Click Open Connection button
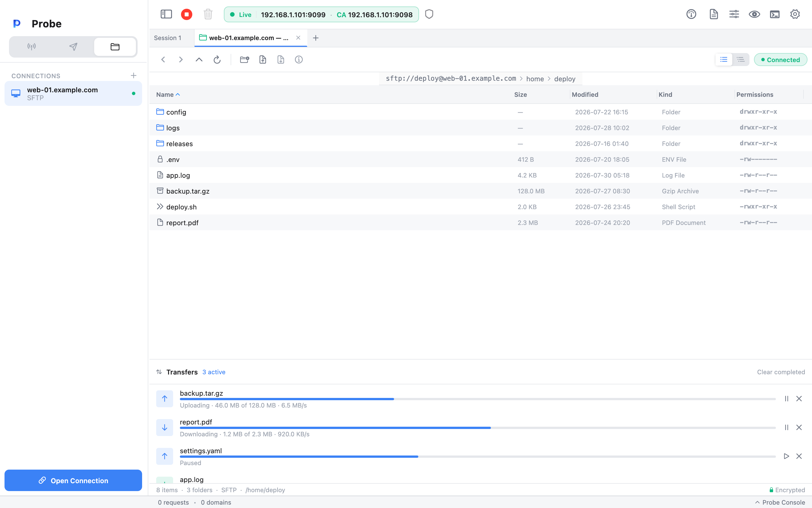Image resolution: width=812 pixels, height=508 pixels. pos(73,480)
